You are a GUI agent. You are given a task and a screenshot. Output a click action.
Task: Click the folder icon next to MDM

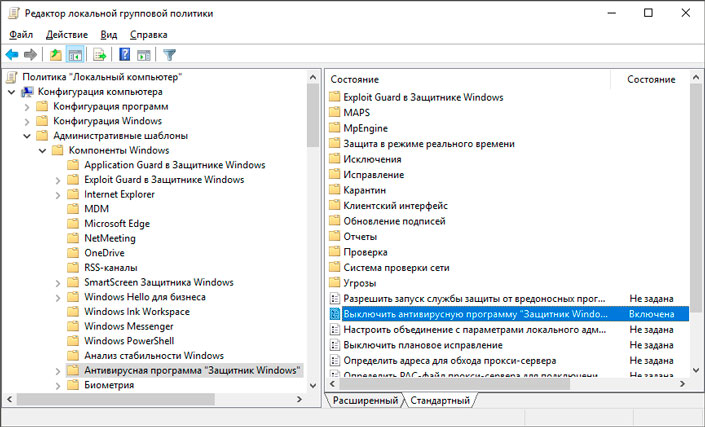point(73,209)
